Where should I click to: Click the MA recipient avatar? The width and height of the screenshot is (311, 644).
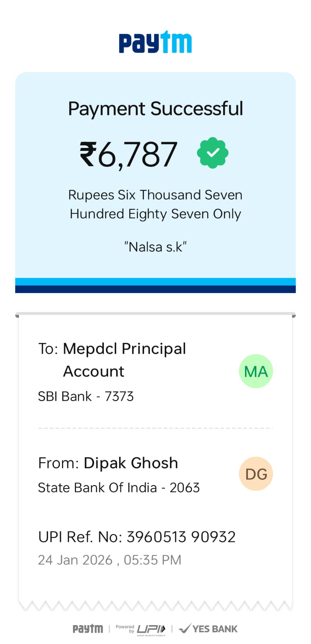click(x=256, y=371)
